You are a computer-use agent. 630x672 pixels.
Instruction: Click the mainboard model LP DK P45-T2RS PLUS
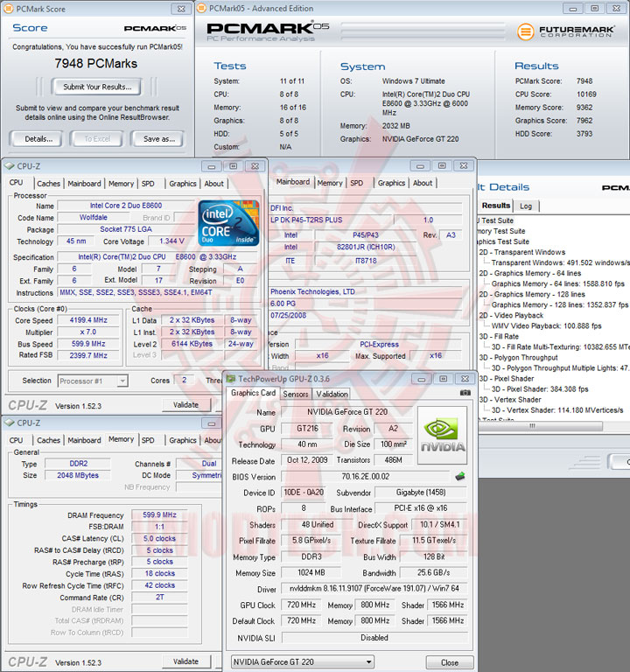(x=306, y=220)
